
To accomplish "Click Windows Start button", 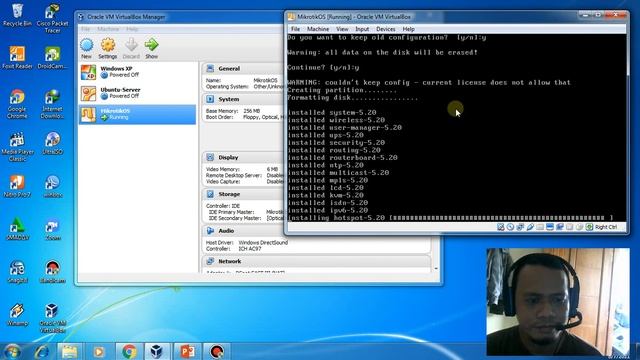I will pyautogui.click(x=12, y=351).
